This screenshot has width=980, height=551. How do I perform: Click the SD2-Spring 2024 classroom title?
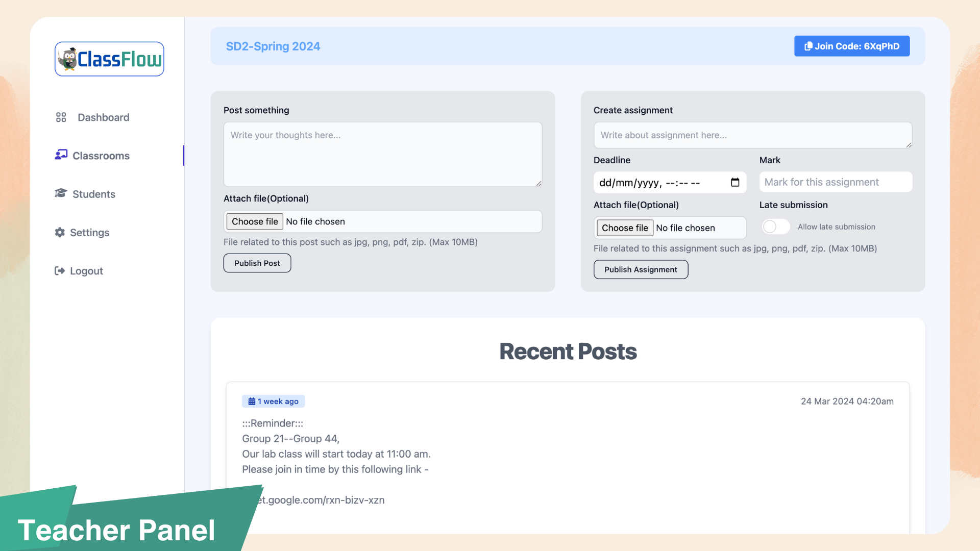pos(273,46)
